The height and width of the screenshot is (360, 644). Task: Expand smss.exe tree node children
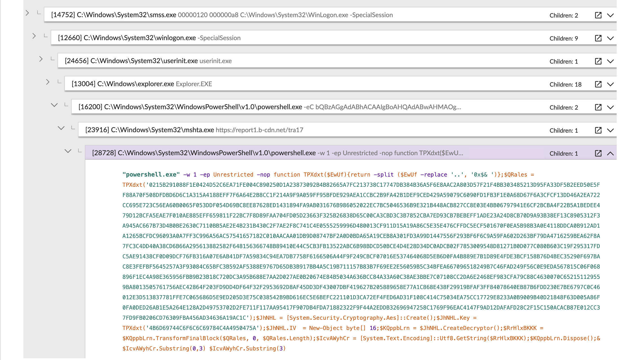coord(27,13)
